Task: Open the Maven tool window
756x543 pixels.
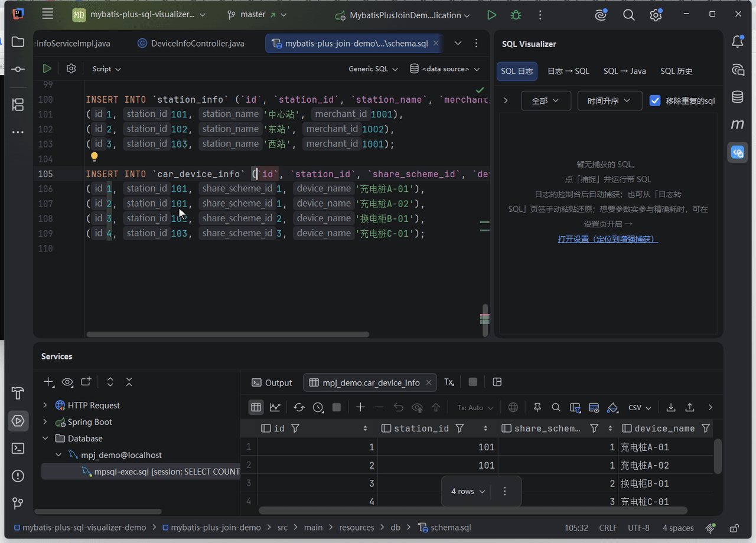Action: tap(738, 125)
